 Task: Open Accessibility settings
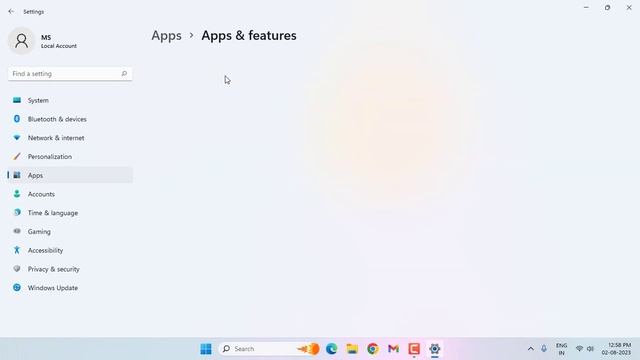pyautogui.click(x=70, y=250)
